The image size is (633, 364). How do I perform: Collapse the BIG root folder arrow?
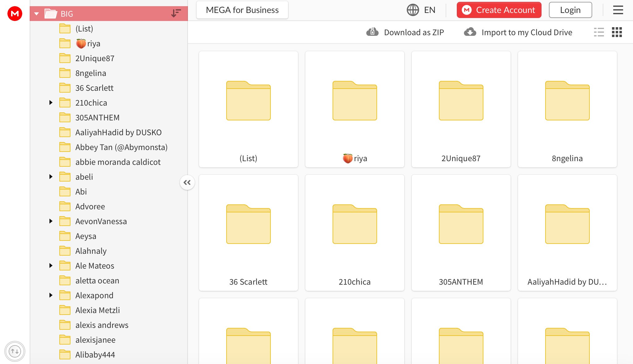point(36,14)
